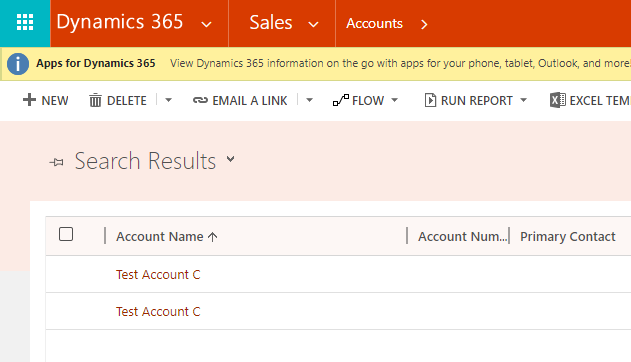Open the second Test Account C record link

point(158,311)
